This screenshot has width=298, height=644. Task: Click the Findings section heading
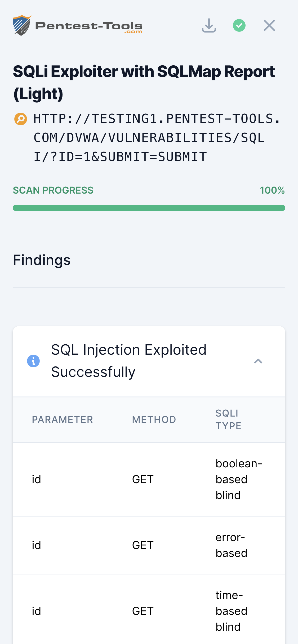(x=42, y=260)
